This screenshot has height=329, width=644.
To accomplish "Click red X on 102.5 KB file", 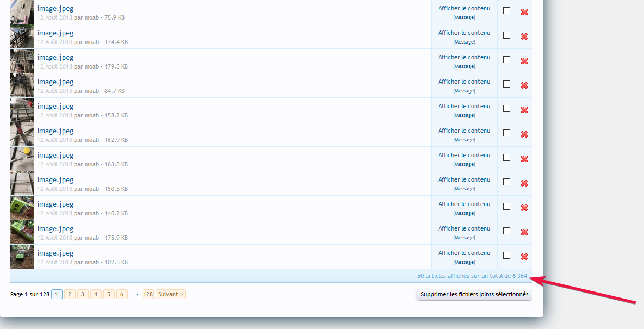I will point(524,257).
